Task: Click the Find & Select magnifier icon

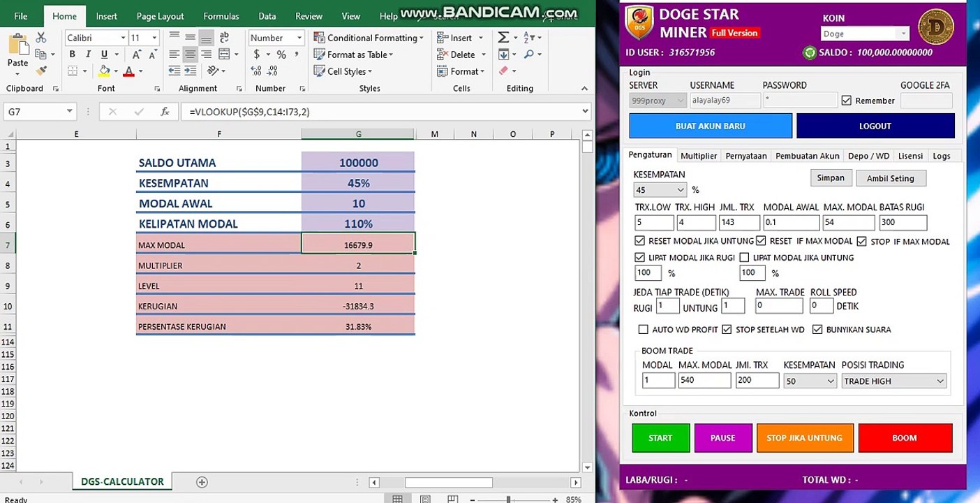Action: (x=529, y=54)
